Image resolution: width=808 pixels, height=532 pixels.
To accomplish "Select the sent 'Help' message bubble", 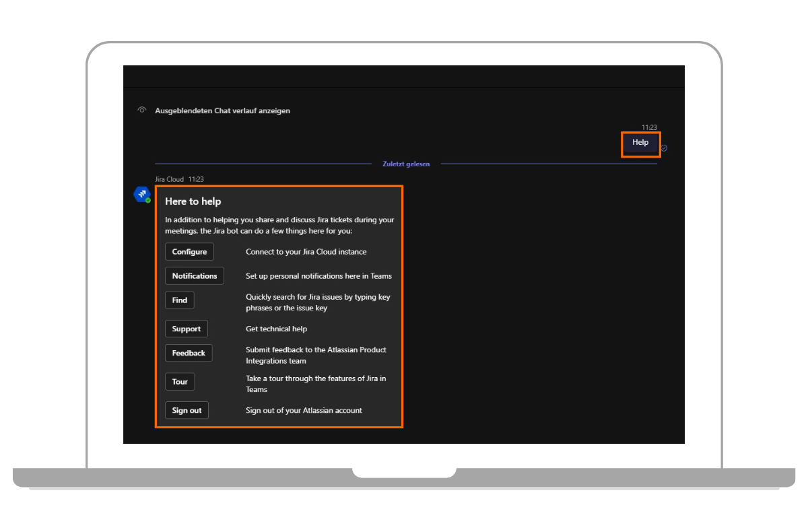I will coord(640,143).
